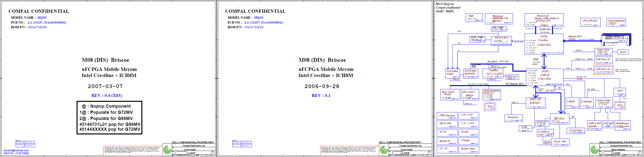Click '45144XXXXX pop for G72MV' text
644x157 pixels.
pos(110,130)
